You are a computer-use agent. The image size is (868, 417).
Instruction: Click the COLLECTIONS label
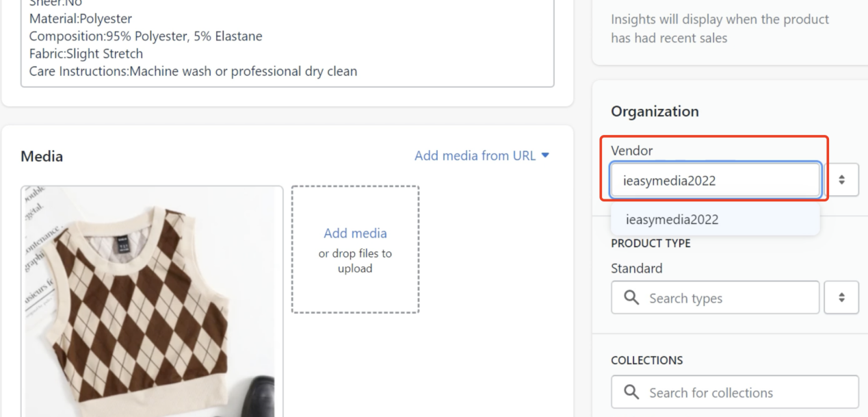point(646,360)
